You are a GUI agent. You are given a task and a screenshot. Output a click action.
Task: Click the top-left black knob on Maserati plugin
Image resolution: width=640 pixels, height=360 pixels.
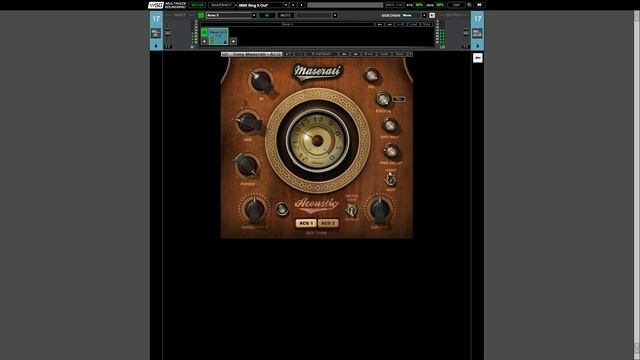[261, 81]
